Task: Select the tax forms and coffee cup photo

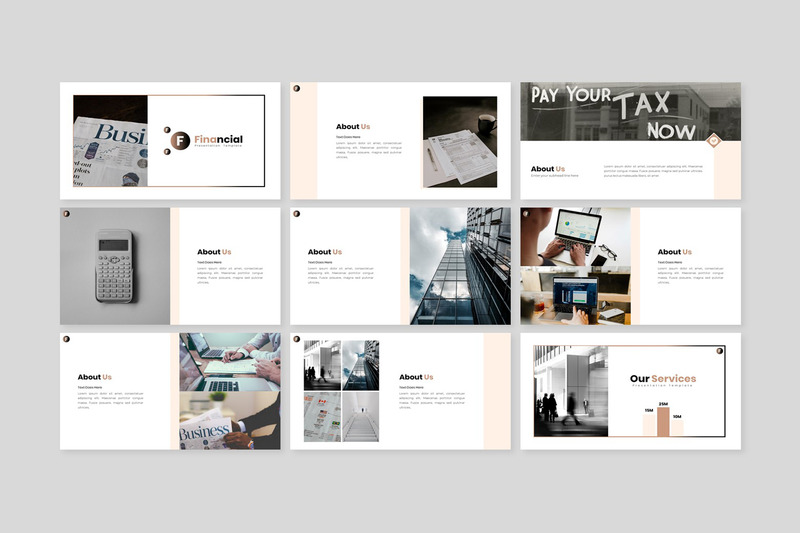Action: coord(460,142)
